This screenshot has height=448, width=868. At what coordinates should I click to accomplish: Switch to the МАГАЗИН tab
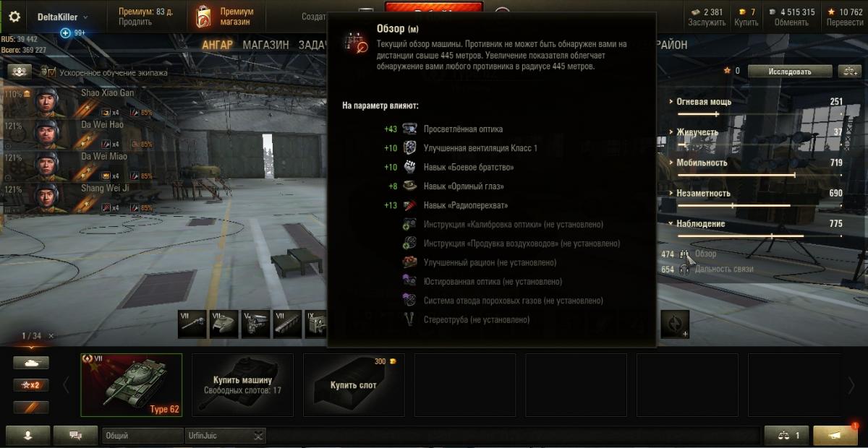click(265, 45)
